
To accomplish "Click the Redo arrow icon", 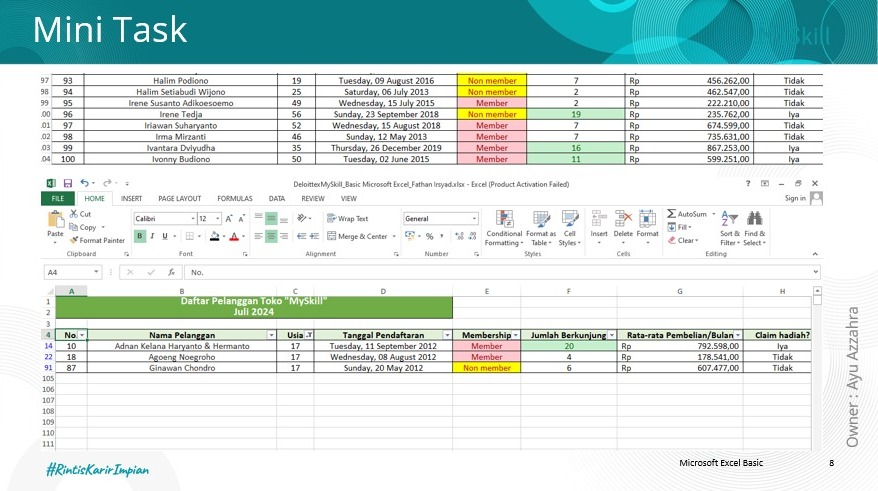I will [x=107, y=183].
